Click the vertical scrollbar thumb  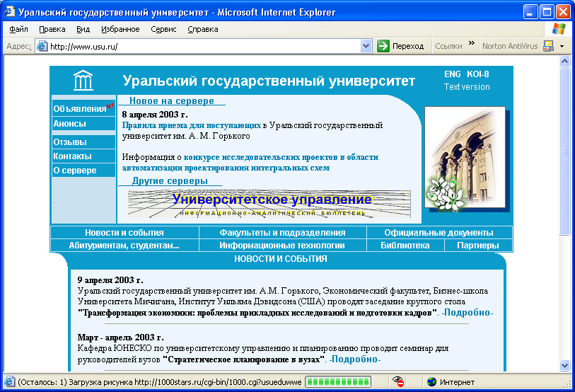tap(564, 151)
